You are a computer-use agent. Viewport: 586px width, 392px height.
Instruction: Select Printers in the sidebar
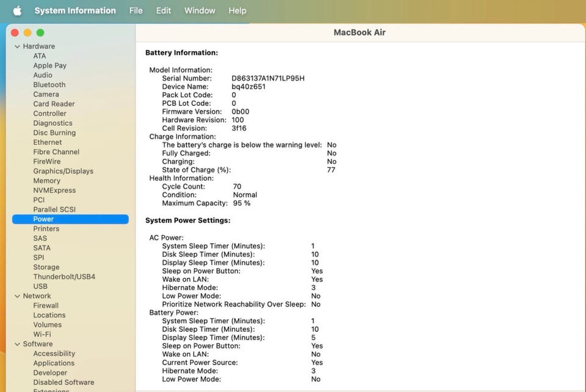pos(46,229)
